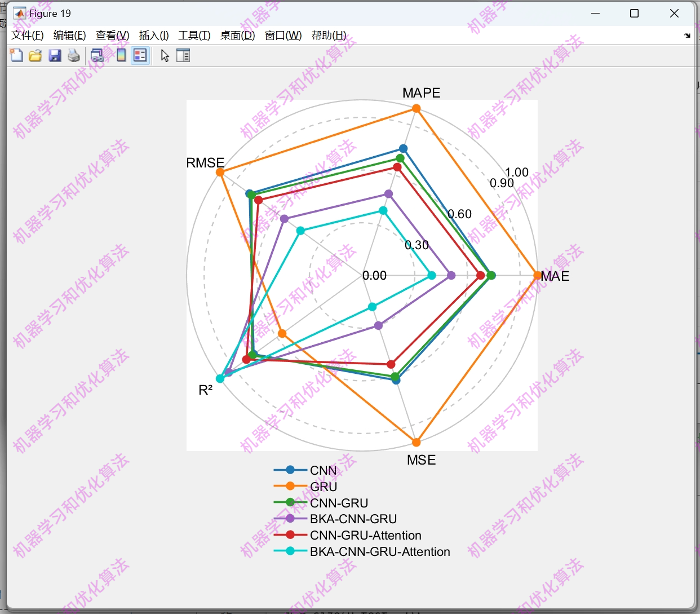Activate the Edit Plot arrow tool

[165, 55]
